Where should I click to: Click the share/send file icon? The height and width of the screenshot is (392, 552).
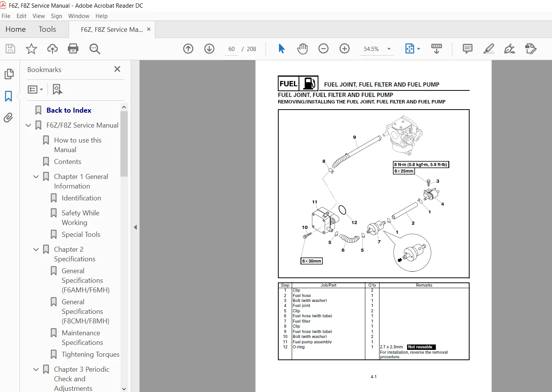(x=531, y=49)
